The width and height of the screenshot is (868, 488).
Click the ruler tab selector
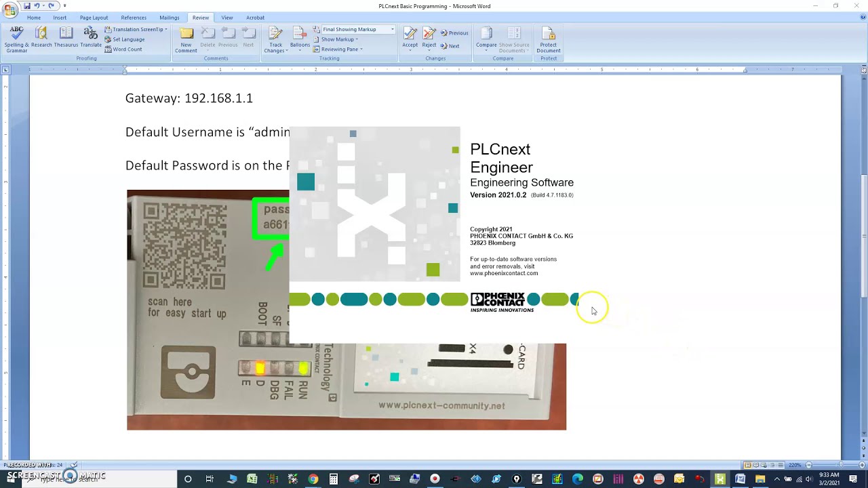(x=5, y=70)
